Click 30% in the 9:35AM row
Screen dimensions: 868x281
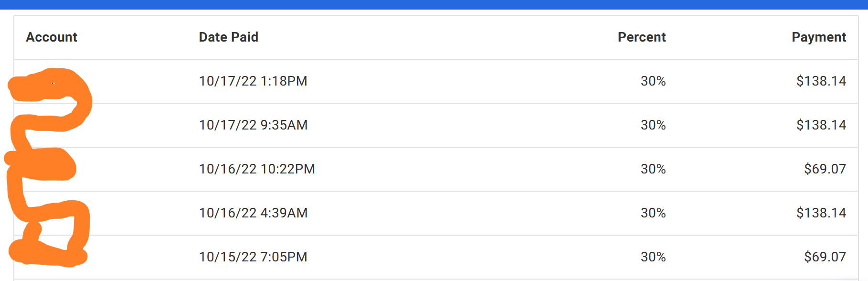653,125
